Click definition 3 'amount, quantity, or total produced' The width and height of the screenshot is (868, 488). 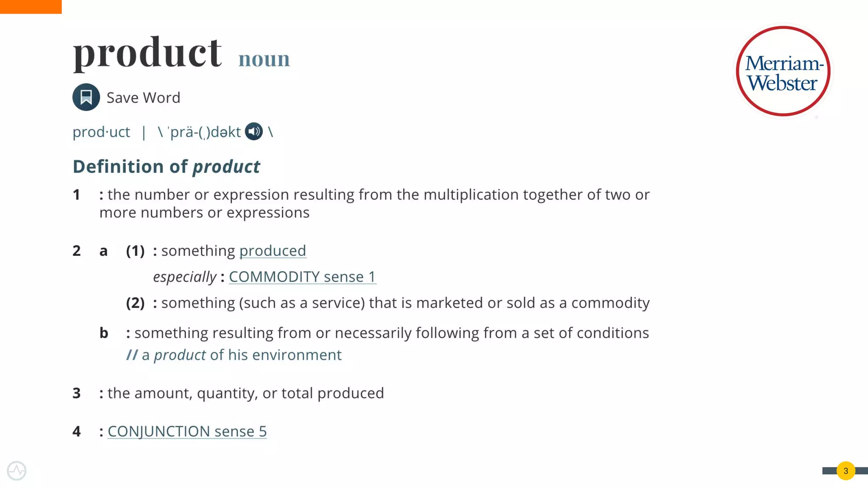[x=242, y=393]
